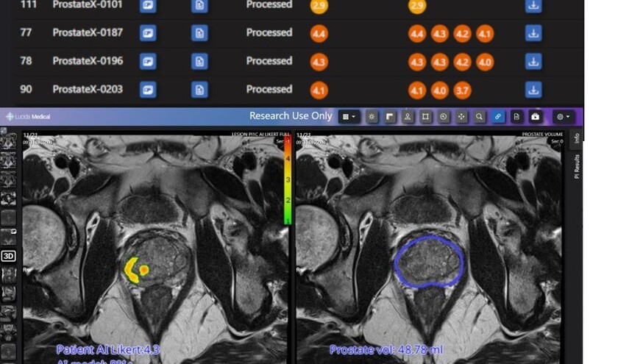Open the Info side tab

(x=576, y=138)
